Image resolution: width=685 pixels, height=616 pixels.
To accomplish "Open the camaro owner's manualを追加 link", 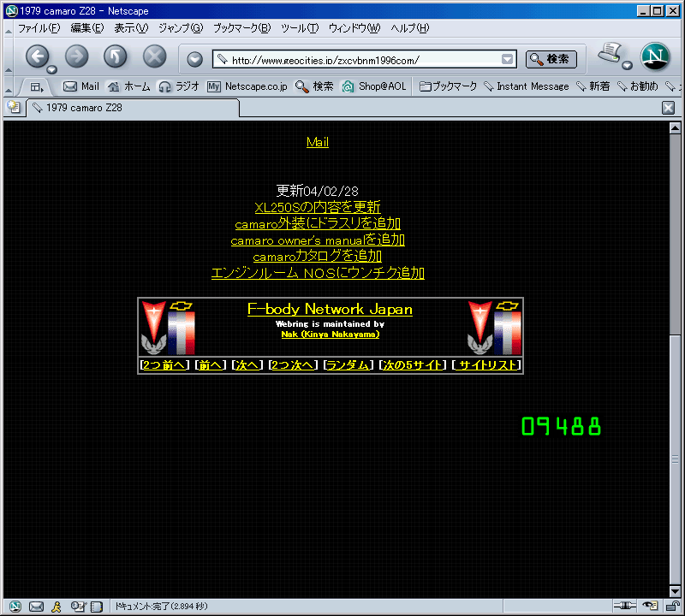I will pyautogui.click(x=318, y=240).
